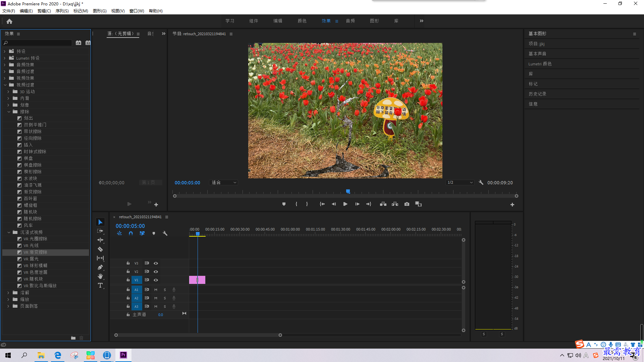The height and width of the screenshot is (362, 644).
Task: Select the Type tool in the toolbar
Action: [x=100, y=285]
